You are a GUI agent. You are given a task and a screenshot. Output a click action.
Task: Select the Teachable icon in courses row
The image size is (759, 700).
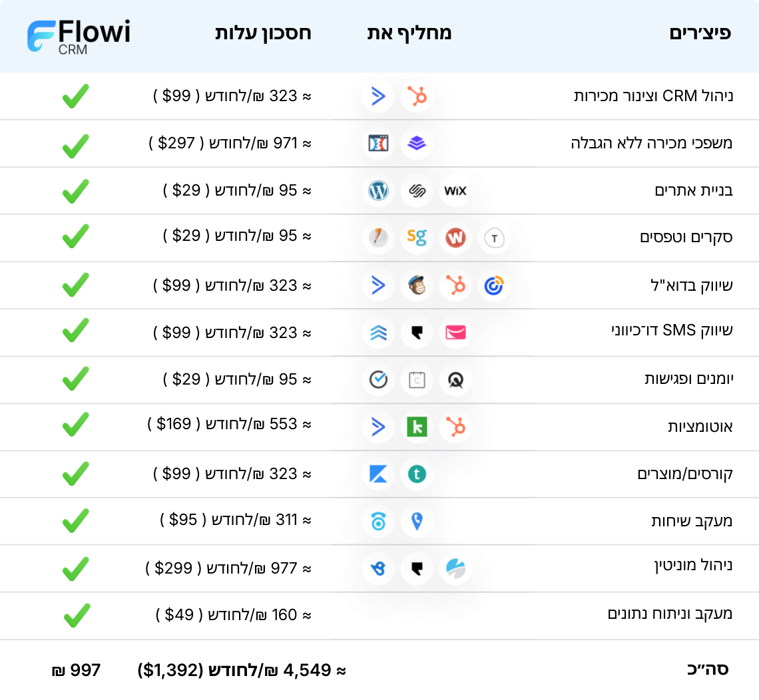pyautogui.click(x=417, y=474)
